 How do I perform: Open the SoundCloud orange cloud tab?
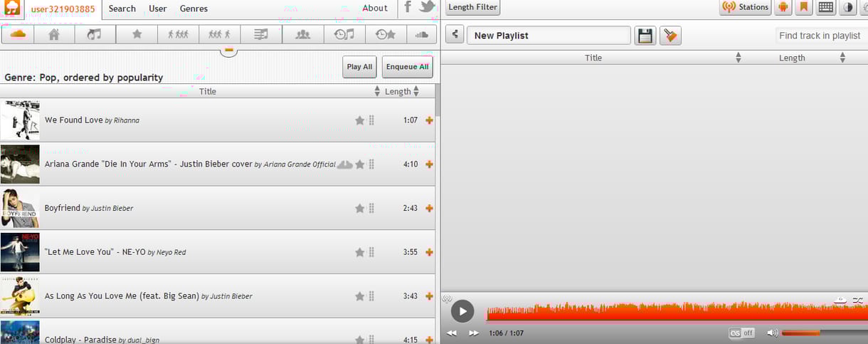(18, 34)
